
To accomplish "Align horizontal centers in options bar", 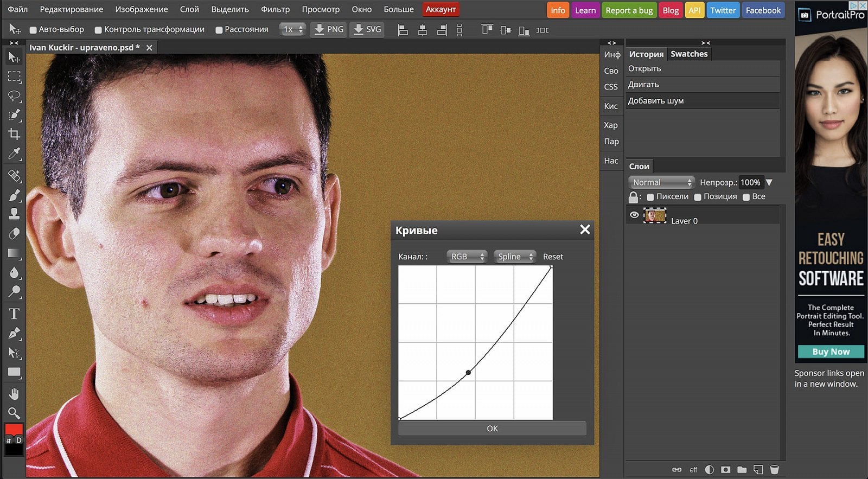I will [x=422, y=30].
